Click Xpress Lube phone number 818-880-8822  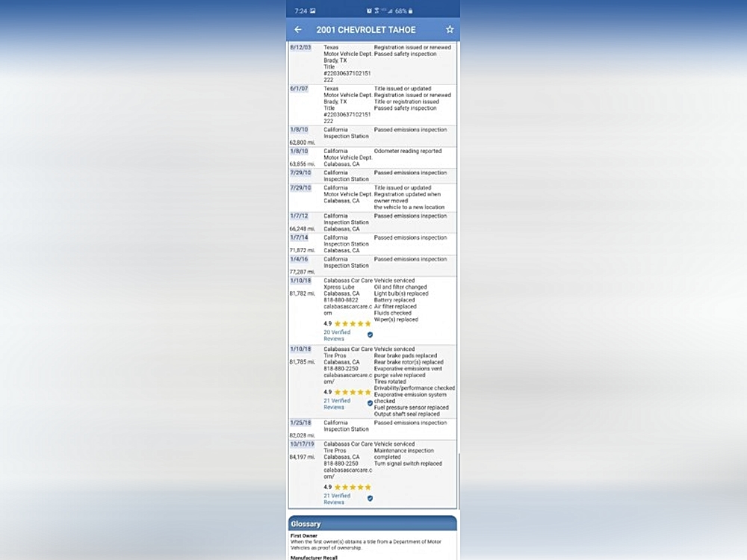point(341,299)
